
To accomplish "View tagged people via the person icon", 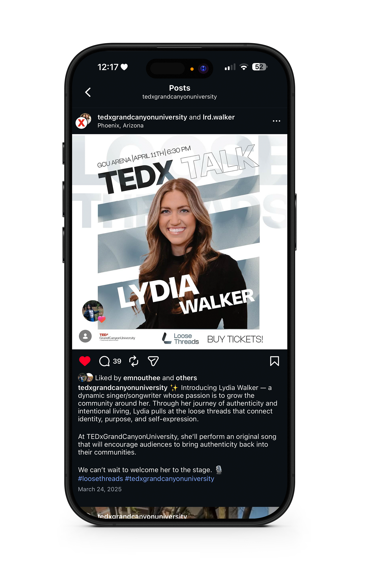I will pos(85,336).
